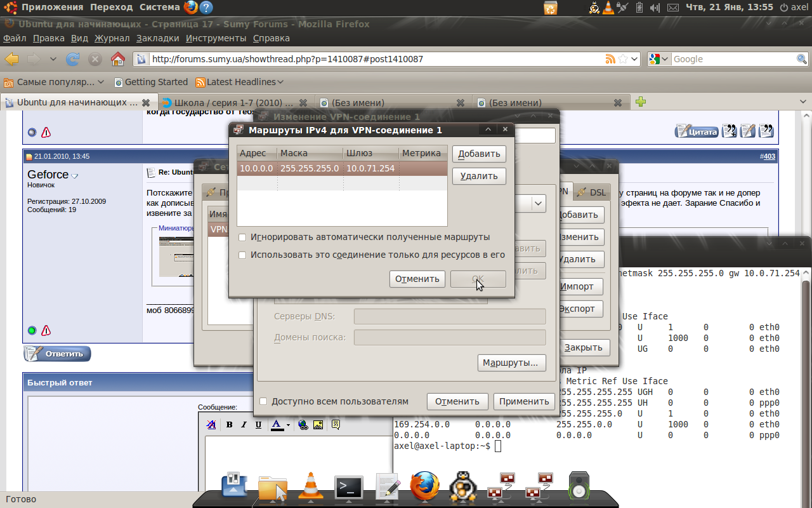Click the Маршруты... button
This screenshot has width=812, height=508.
(511, 363)
